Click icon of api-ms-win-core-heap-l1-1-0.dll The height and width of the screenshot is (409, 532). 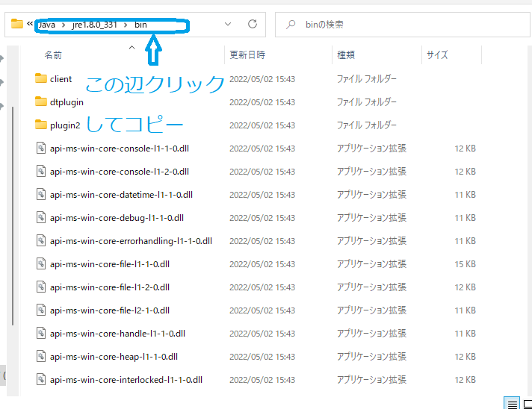tap(41, 357)
